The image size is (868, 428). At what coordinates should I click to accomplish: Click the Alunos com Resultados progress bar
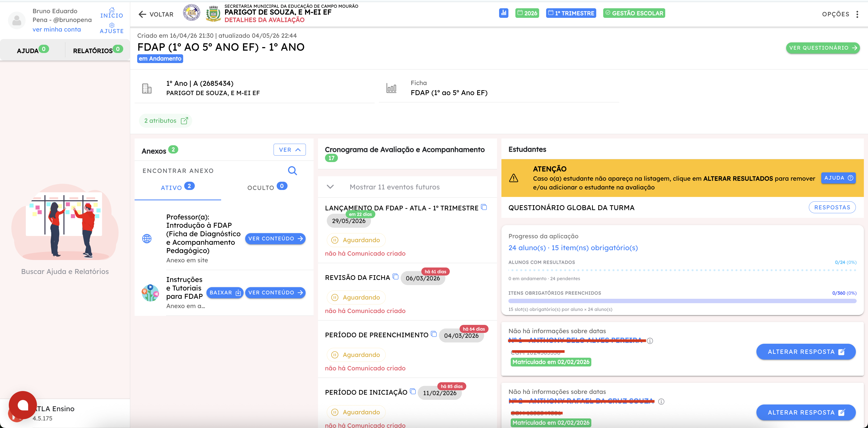(x=682, y=270)
